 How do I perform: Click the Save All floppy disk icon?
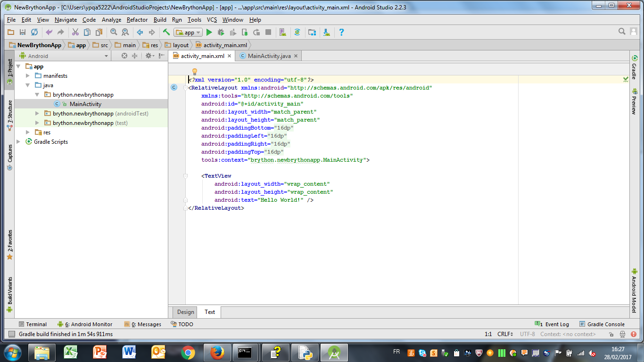pos(22,33)
